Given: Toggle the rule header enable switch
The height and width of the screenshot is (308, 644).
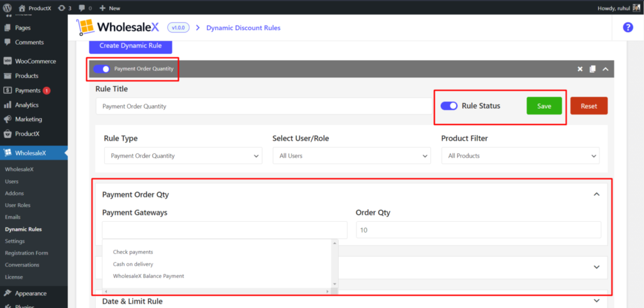Looking at the screenshot, I should (x=101, y=69).
